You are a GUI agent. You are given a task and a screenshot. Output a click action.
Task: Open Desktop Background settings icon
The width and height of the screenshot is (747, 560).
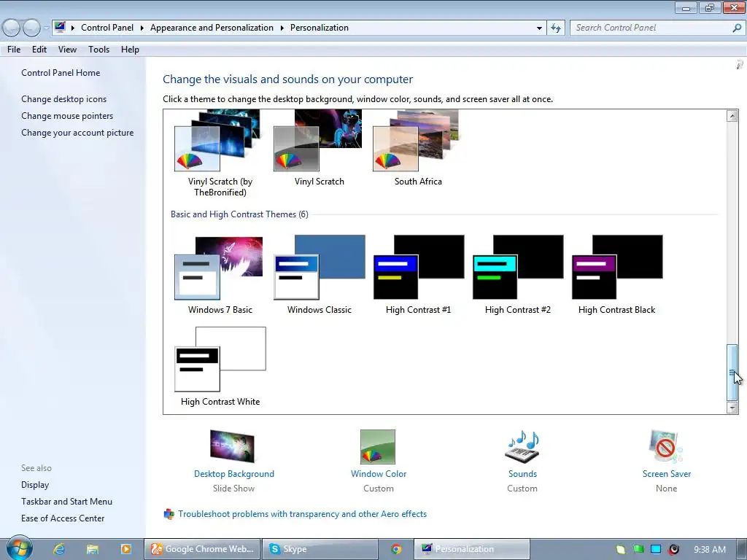pos(233,446)
